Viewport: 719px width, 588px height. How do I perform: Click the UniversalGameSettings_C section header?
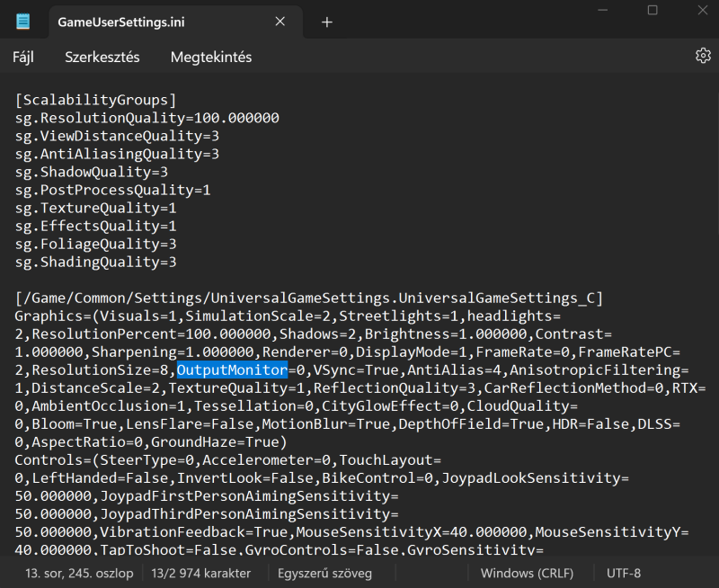click(309, 298)
